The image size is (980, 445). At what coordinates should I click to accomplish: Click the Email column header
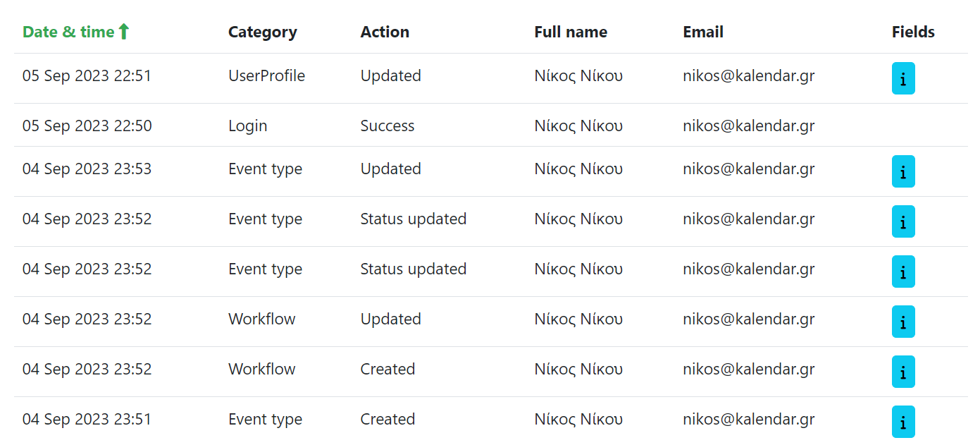703,32
